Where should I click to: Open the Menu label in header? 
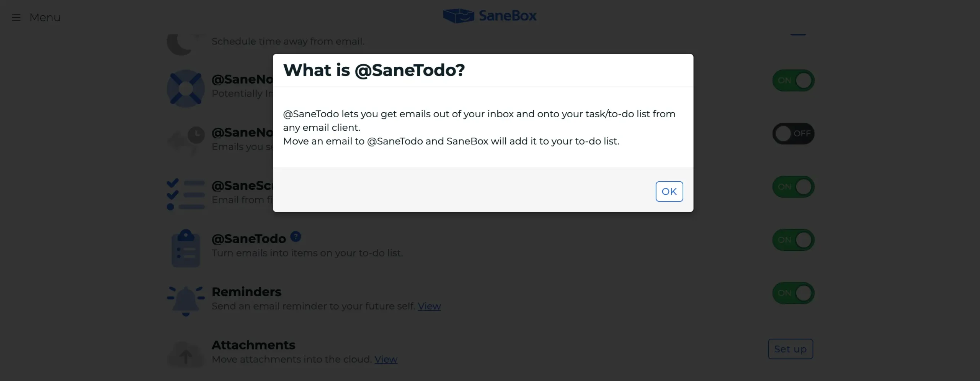point(45,18)
